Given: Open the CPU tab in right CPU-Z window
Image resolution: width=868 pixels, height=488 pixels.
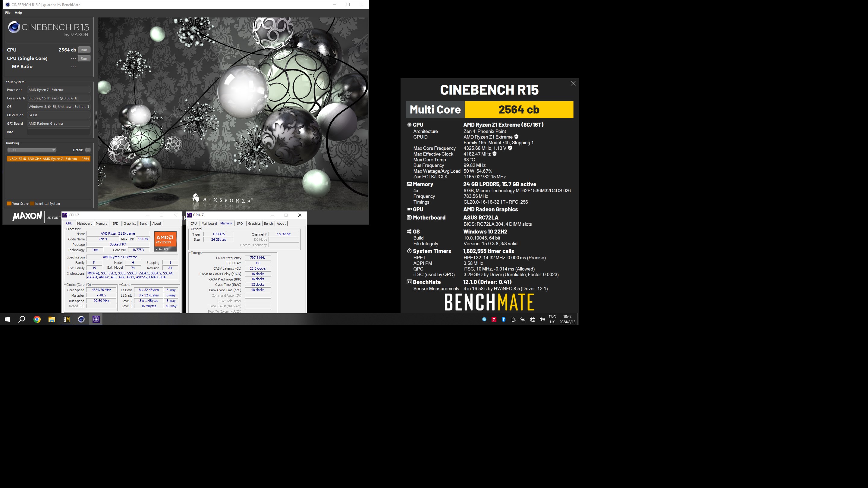Looking at the screenshot, I should (x=194, y=223).
